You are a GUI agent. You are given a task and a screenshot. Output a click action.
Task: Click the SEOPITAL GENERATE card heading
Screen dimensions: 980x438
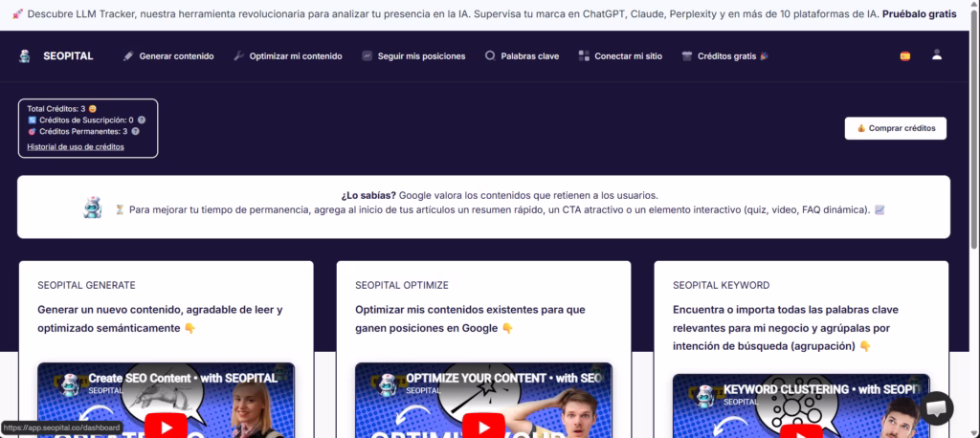click(x=86, y=286)
